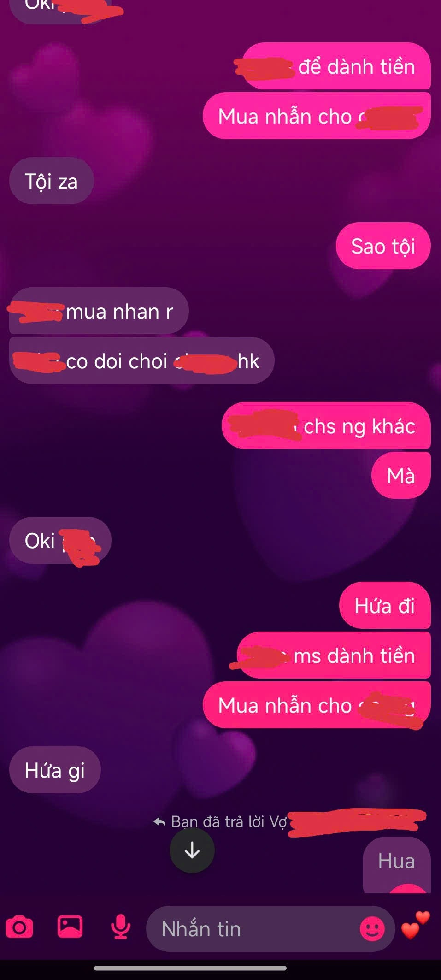Select the 'Tội za' message bubble
This screenshot has width=441, height=980.
click(52, 181)
